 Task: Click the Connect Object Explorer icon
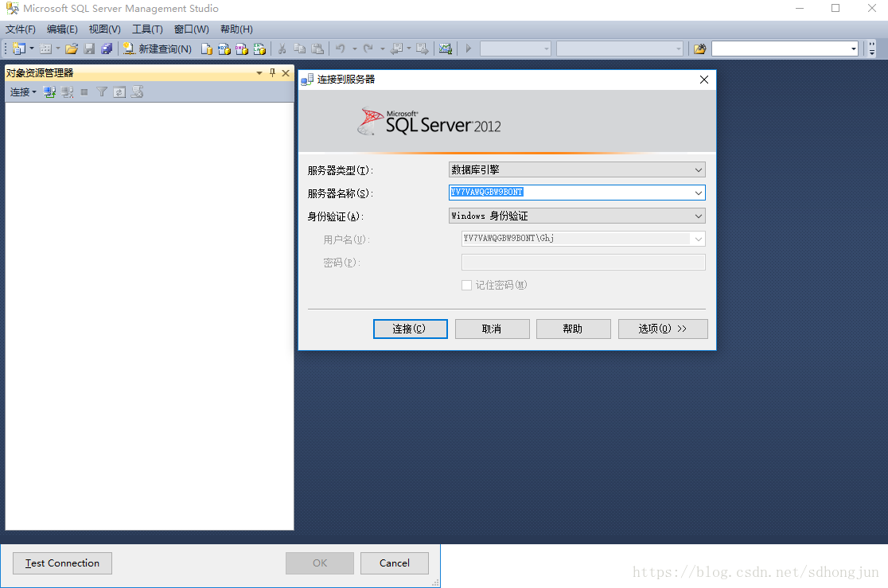click(x=49, y=92)
